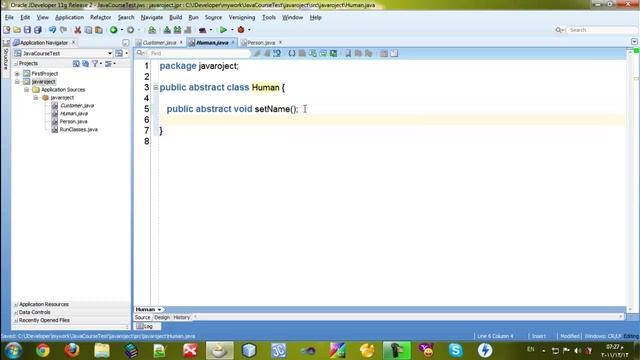Click the Paste toolbar icon
The height and width of the screenshot is (360, 640).
(x=99, y=30)
